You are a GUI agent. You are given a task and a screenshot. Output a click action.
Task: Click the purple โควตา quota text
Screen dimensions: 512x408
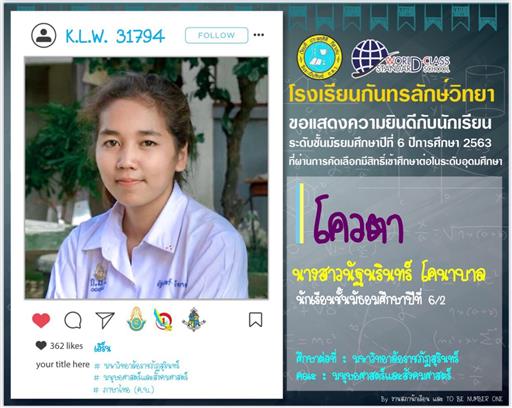click(x=358, y=221)
